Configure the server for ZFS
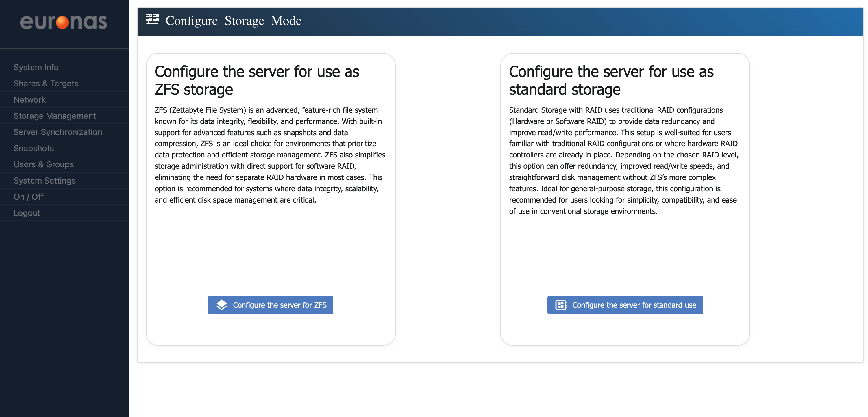The image size is (868, 417). pyautogui.click(x=271, y=305)
